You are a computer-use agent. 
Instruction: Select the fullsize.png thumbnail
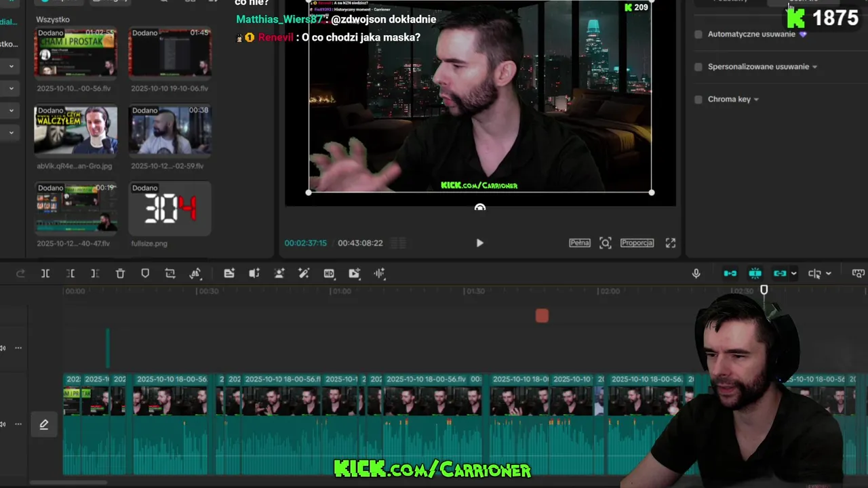[x=170, y=207]
